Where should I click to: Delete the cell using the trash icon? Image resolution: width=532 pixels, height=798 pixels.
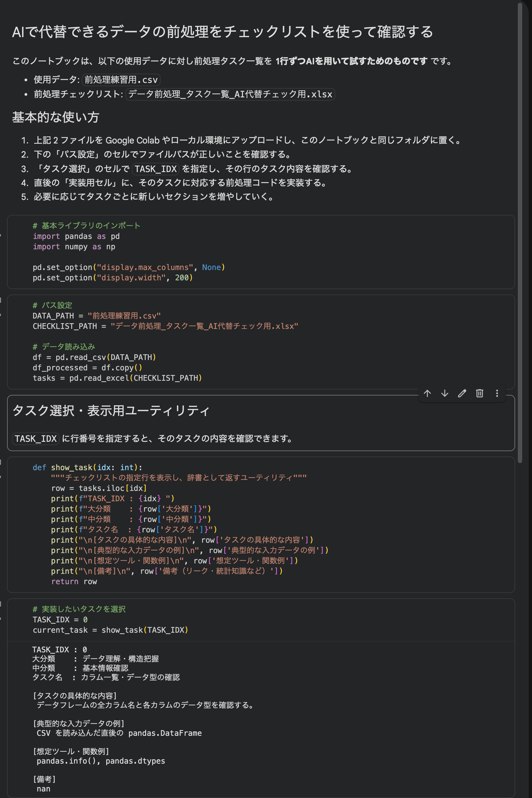[479, 394]
